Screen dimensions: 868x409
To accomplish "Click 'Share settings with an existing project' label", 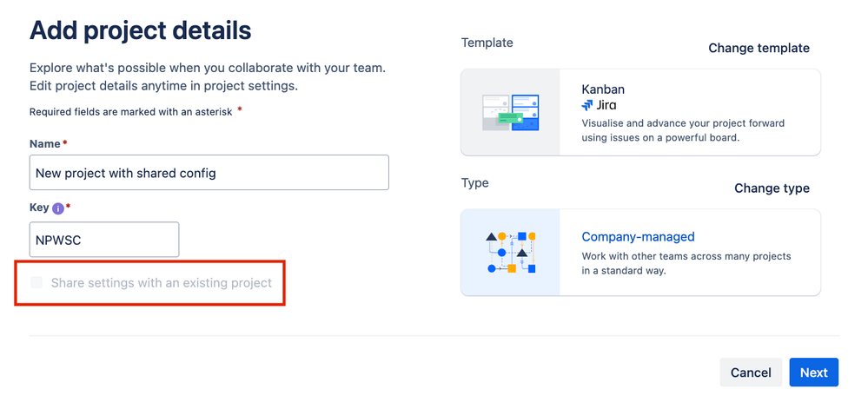I will click(162, 283).
